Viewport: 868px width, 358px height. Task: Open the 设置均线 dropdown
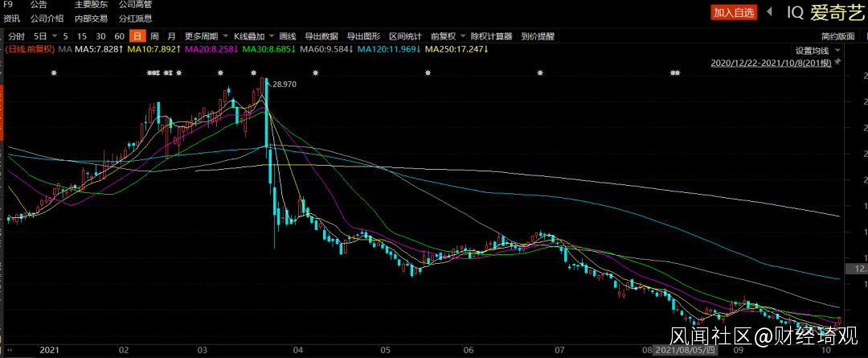pos(815,50)
